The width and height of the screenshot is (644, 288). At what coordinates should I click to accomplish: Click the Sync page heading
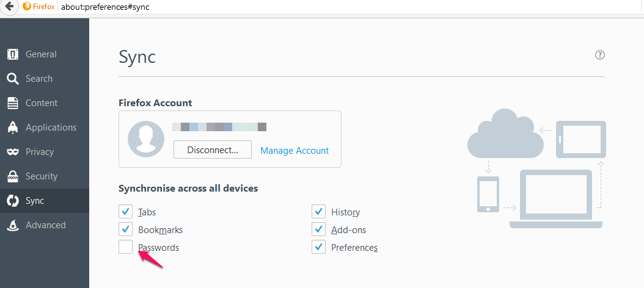tap(137, 57)
